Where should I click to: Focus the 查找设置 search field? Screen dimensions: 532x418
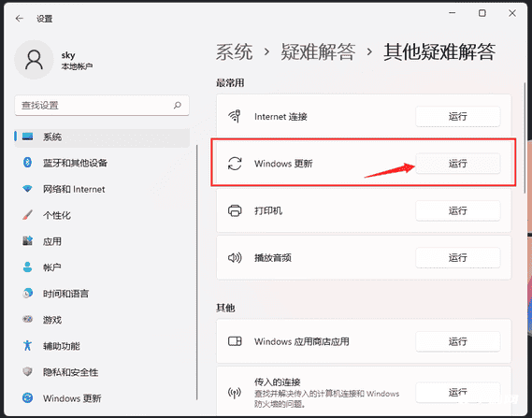102,105
